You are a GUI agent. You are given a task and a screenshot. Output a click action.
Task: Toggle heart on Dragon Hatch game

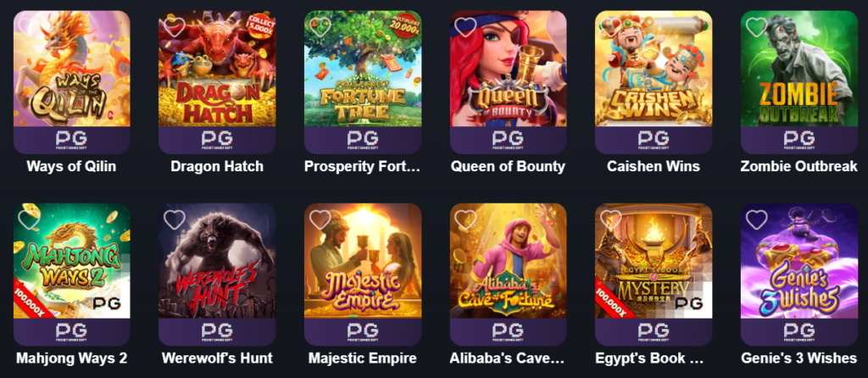tap(175, 26)
